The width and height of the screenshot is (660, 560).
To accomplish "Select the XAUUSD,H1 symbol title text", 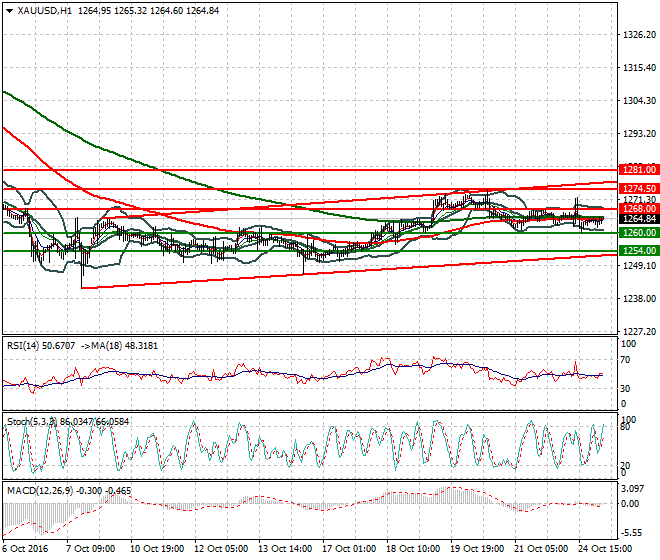I will 45,11.
